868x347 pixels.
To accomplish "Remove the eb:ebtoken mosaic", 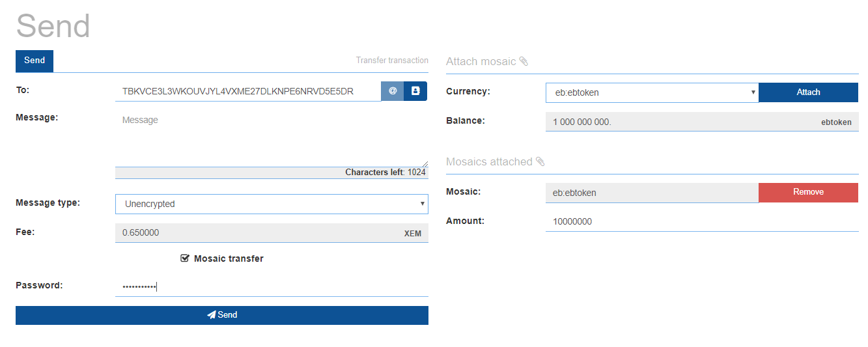I will coord(808,192).
